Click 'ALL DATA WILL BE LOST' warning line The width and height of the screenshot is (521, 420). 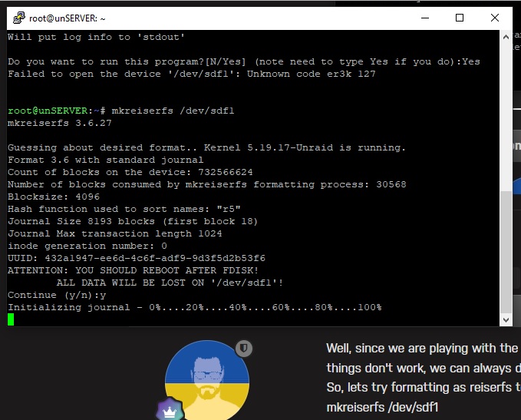coord(170,283)
